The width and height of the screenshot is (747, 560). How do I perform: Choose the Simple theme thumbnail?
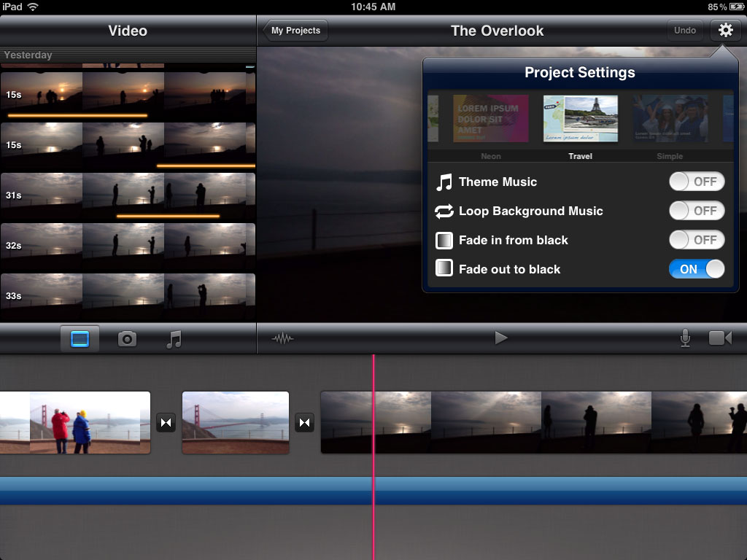670,119
